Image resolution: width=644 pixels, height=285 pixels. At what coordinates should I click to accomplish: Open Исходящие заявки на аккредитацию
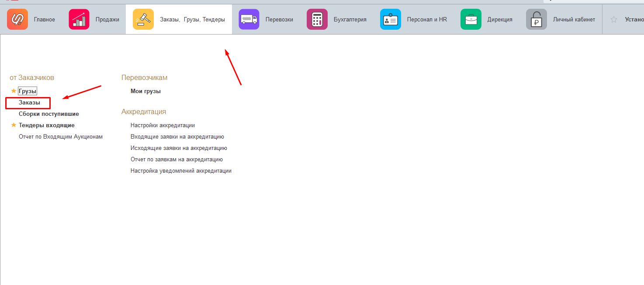pyautogui.click(x=179, y=148)
